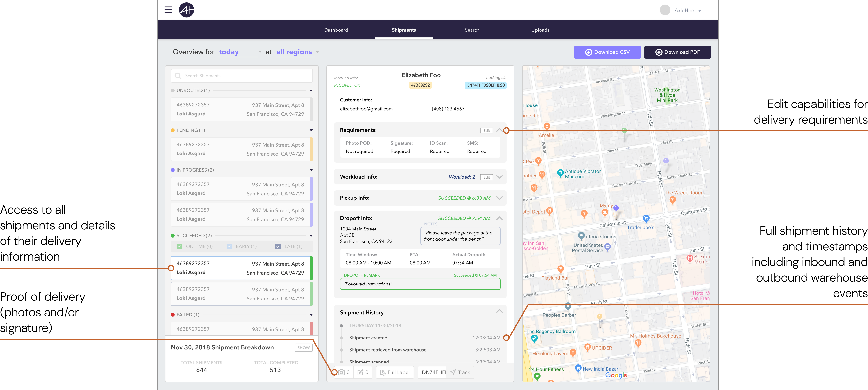Viewport: 868px width, 390px height.
Task: Open the hamburger menu icon
Action: [168, 10]
